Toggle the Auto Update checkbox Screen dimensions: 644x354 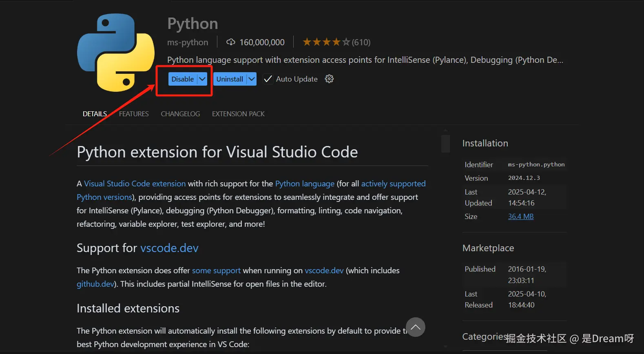click(x=268, y=79)
